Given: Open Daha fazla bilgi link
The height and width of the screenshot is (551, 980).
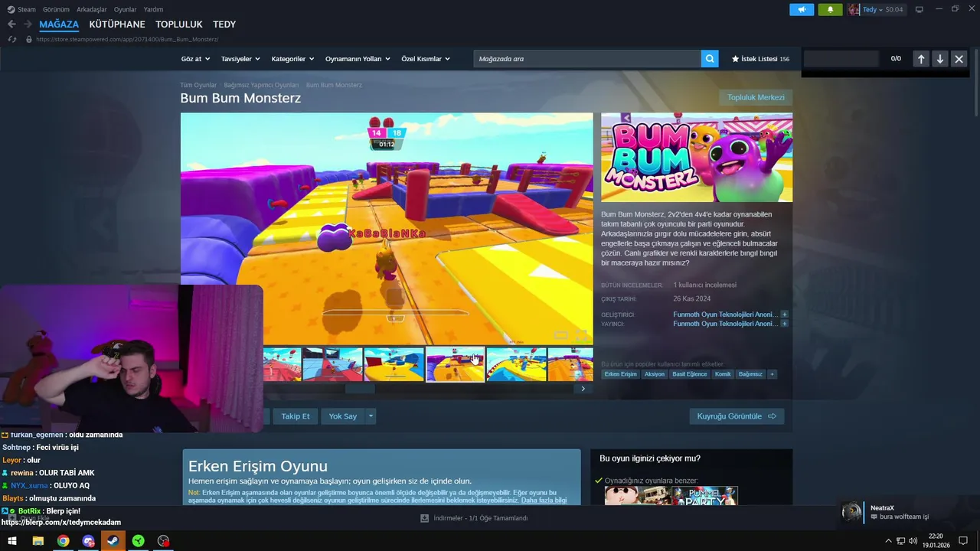Looking at the screenshot, I should point(544,500).
